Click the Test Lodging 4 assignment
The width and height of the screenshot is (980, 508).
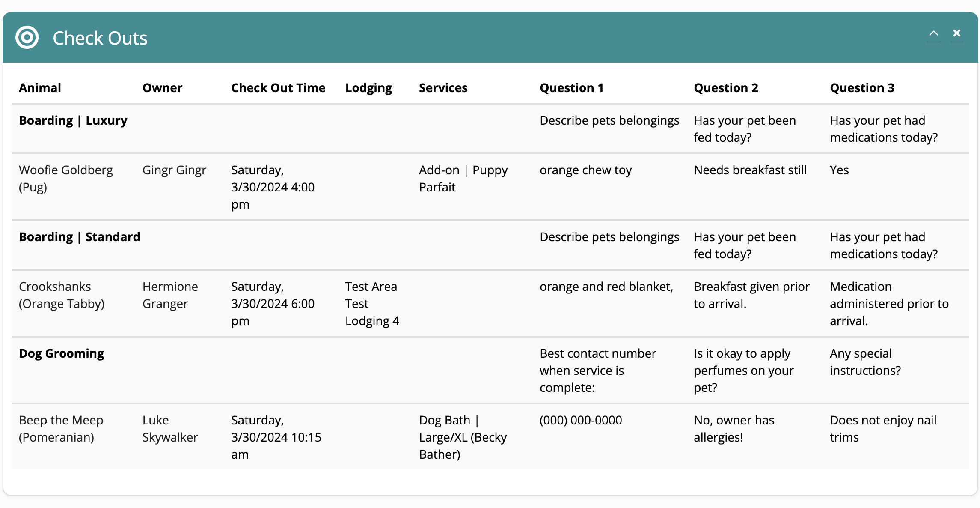[372, 303]
